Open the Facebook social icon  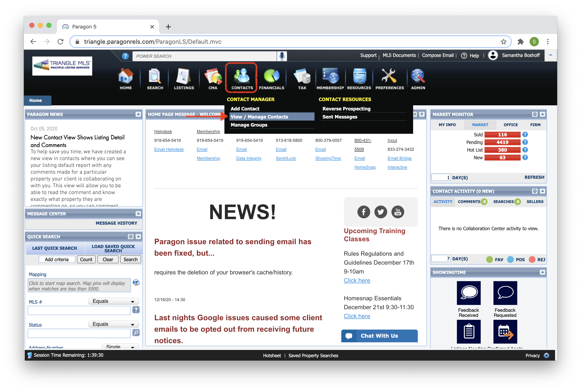(364, 212)
